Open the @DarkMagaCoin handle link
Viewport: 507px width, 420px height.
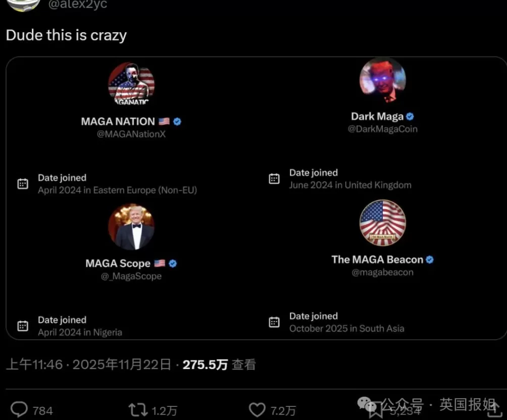(x=382, y=129)
